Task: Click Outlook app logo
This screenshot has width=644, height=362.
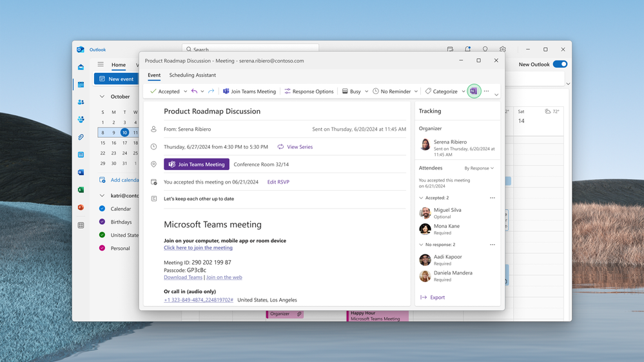Action: [81, 50]
